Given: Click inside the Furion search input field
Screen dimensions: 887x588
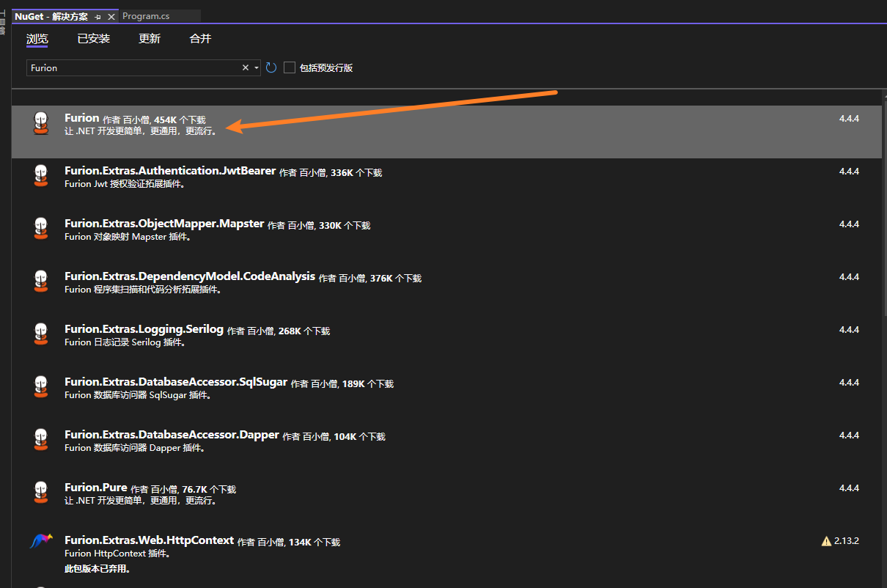Looking at the screenshot, I should click(132, 67).
